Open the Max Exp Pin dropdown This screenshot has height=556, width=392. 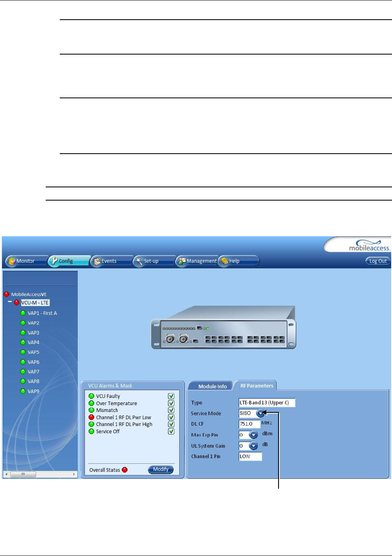[253, 435]
